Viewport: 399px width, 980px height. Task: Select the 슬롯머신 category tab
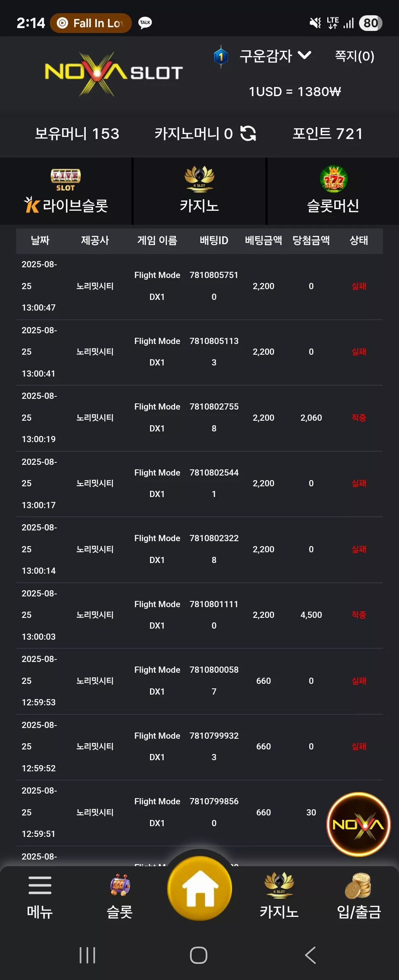pyautogui.click(x=333, y=191)
